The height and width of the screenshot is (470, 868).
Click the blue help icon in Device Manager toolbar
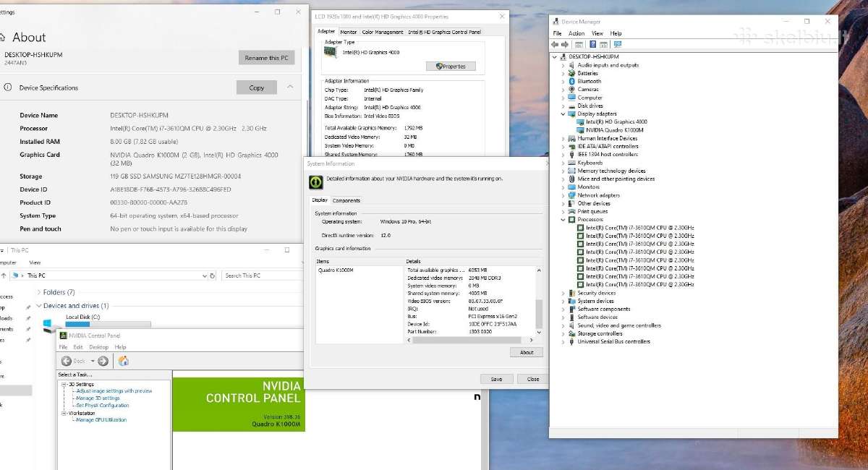point(593,44)
